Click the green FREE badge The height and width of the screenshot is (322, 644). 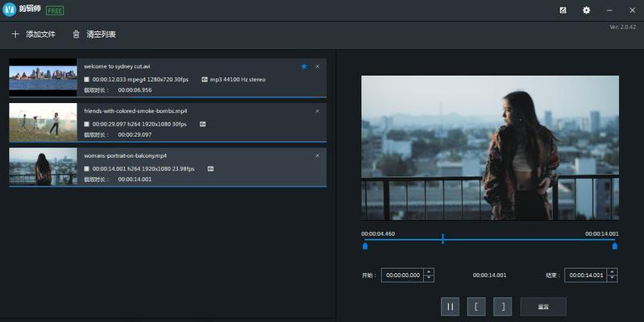tap(55, 10)
